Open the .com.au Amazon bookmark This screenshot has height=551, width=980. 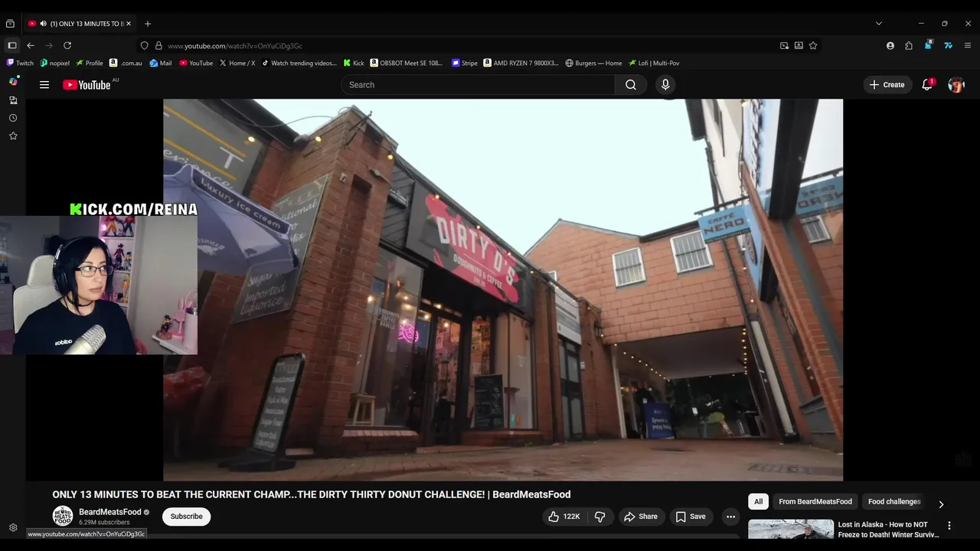tap(126, 64)
